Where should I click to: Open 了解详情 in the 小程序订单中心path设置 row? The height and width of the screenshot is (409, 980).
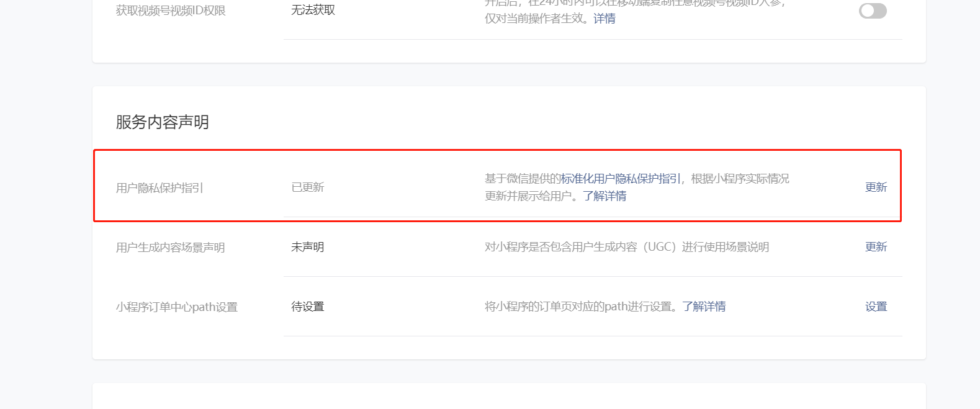pyautogui.click(x=704, y=307)
